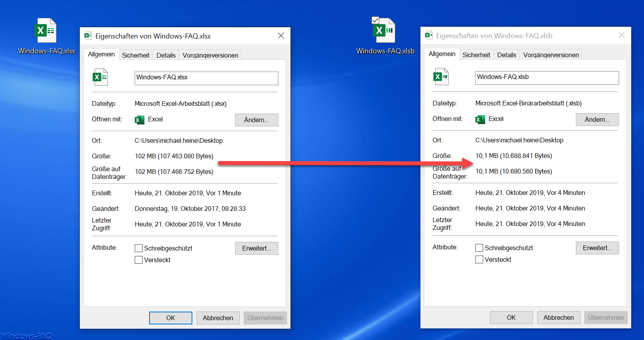
Task: Click the large xlsb file icon beside the filename field
Action: [x=441, y=77]
